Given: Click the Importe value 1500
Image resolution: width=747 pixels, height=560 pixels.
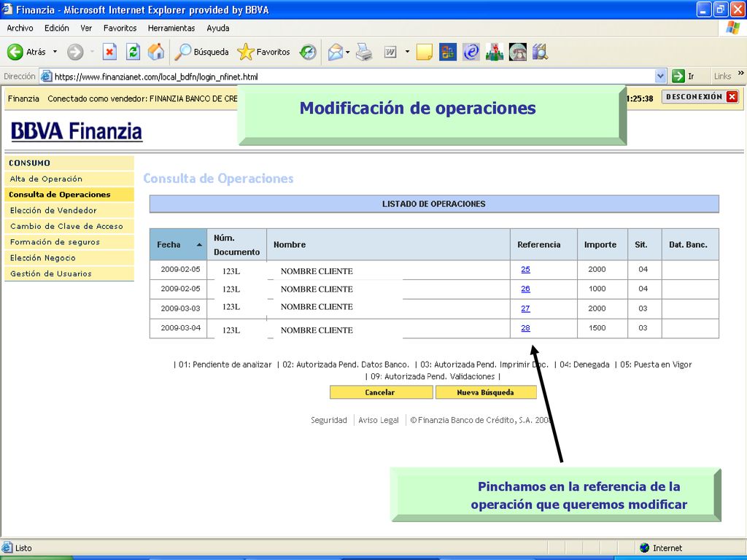Looking at the screenshot, I should (597, 327).
